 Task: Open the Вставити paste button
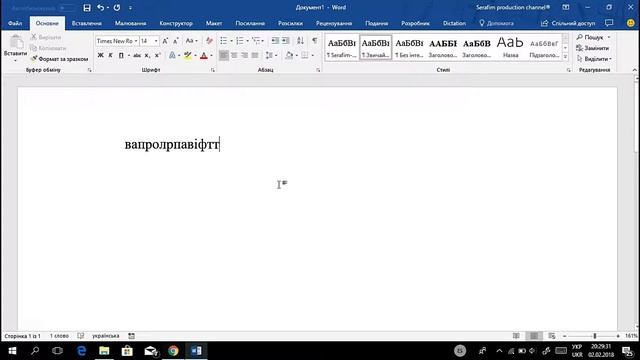(16, 48)
